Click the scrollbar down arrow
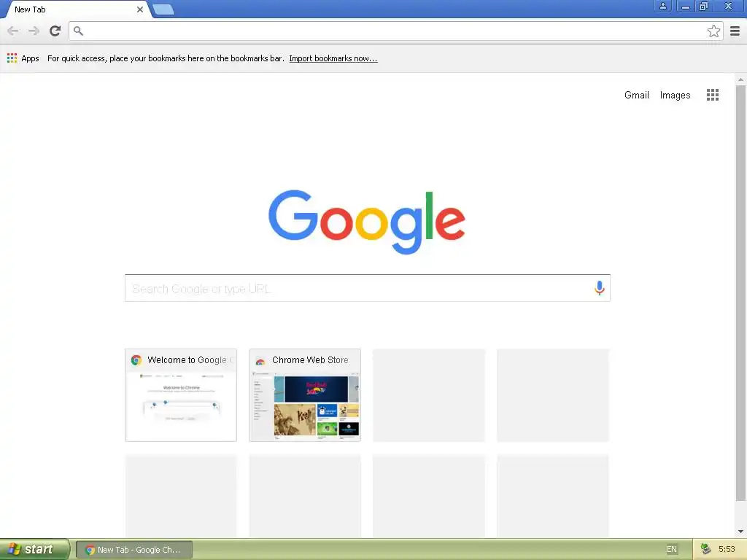Image resolution: width=747 pixels, height=560 pixels. [740, 532]
